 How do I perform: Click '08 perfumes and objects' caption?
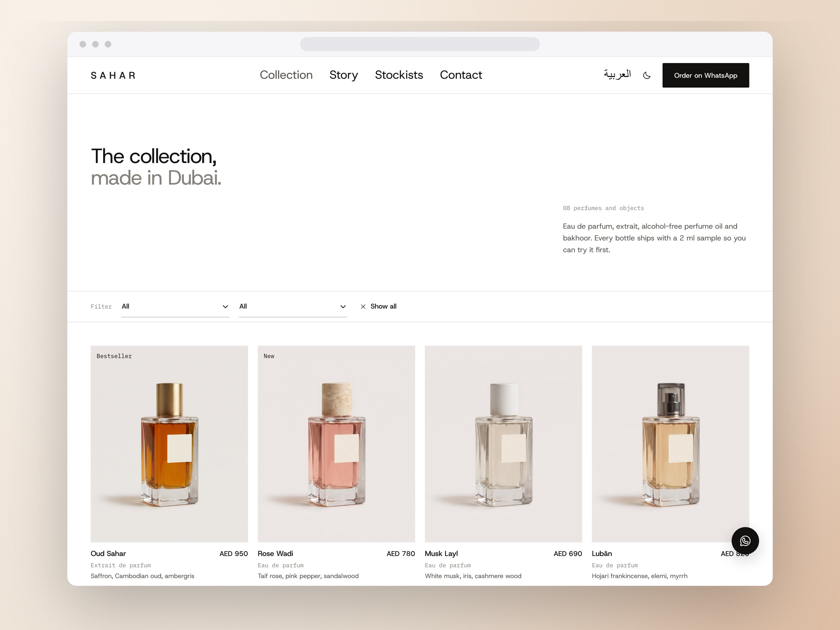[603, 208]
